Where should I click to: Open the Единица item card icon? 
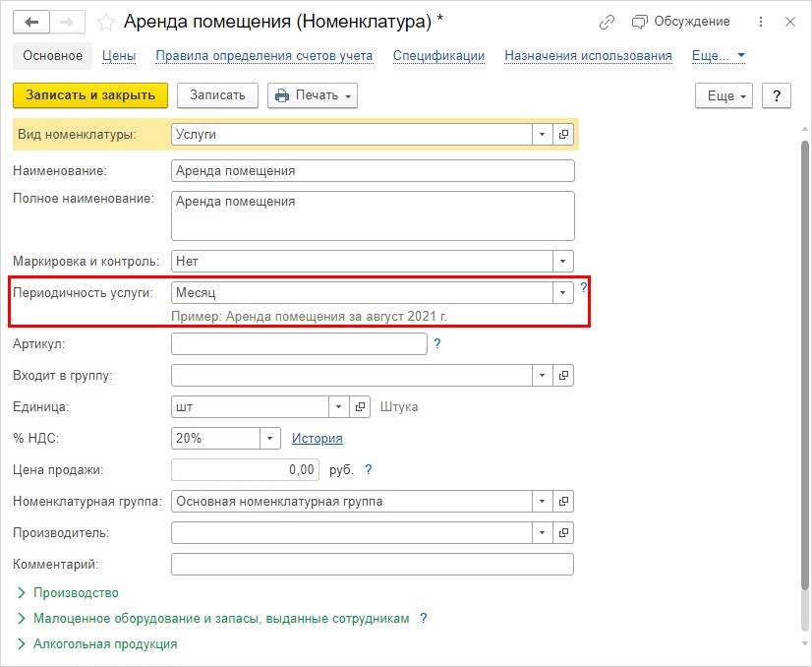pos(360,407)
